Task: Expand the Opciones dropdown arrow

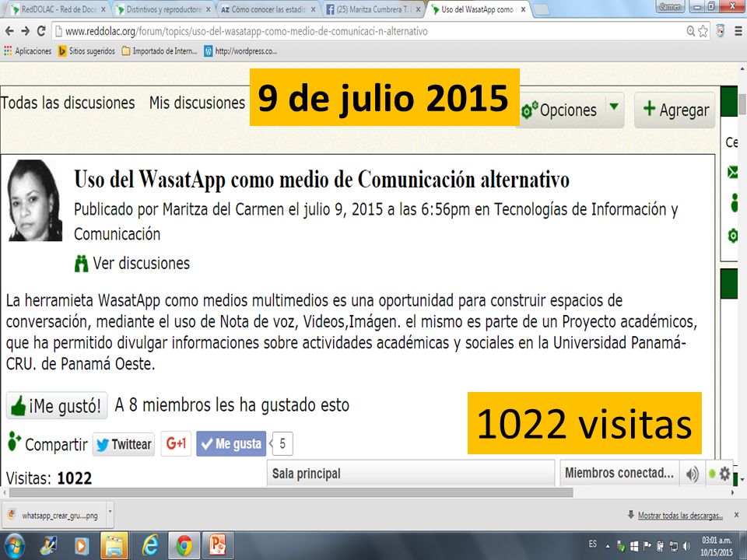Action: 614,107
